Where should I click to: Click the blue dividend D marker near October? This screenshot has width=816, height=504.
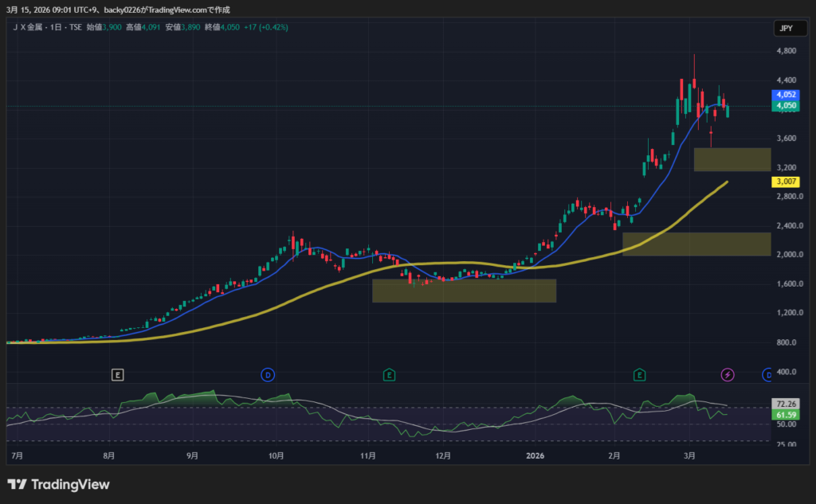(268, 374)
